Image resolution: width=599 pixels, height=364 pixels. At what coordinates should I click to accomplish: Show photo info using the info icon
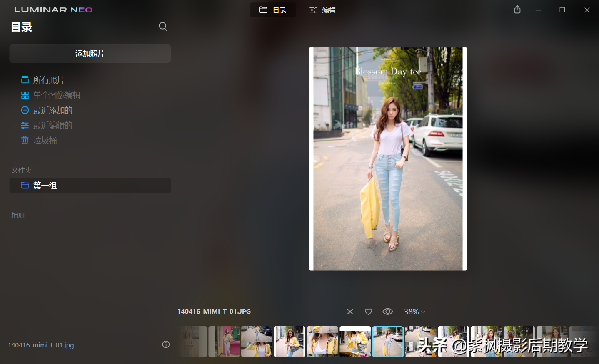[166, 344]
